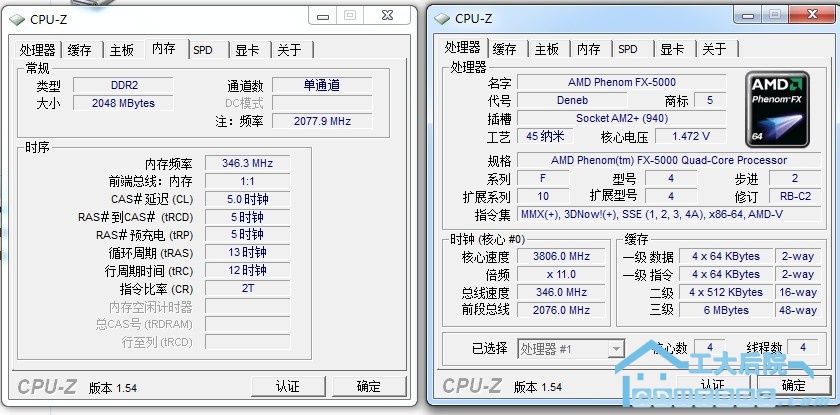Minimize the right CPU-Z window
Screen dimensions: 840x415
747,16
